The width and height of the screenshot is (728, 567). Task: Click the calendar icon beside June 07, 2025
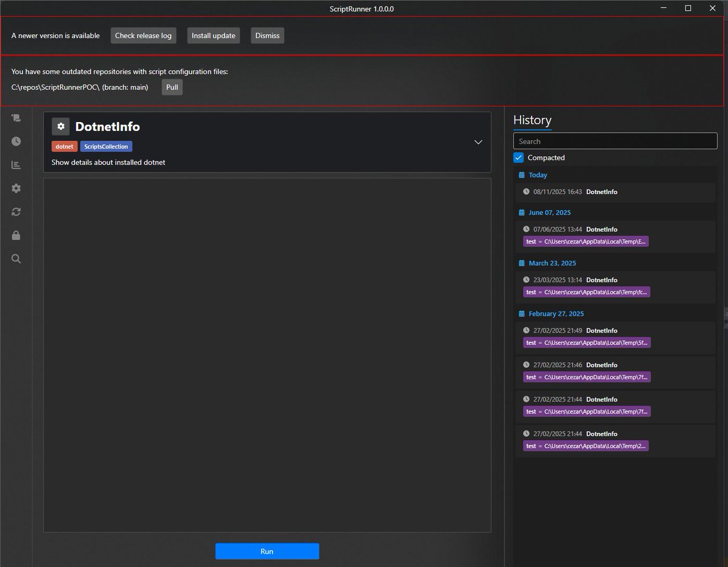pyautogui.click(x=522, y=212)
